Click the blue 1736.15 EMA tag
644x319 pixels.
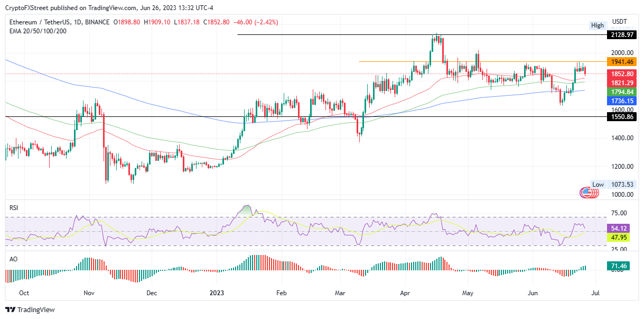[x=622, y=100]
